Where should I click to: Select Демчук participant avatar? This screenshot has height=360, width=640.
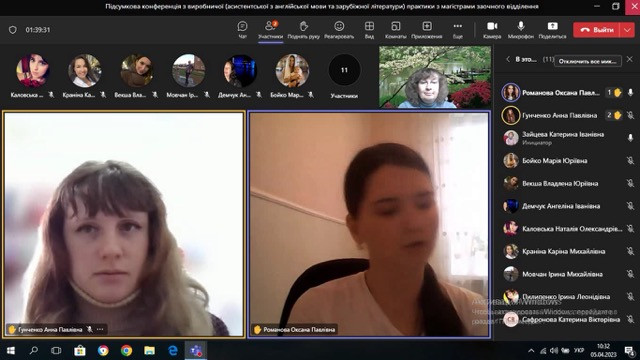point(240,71)
